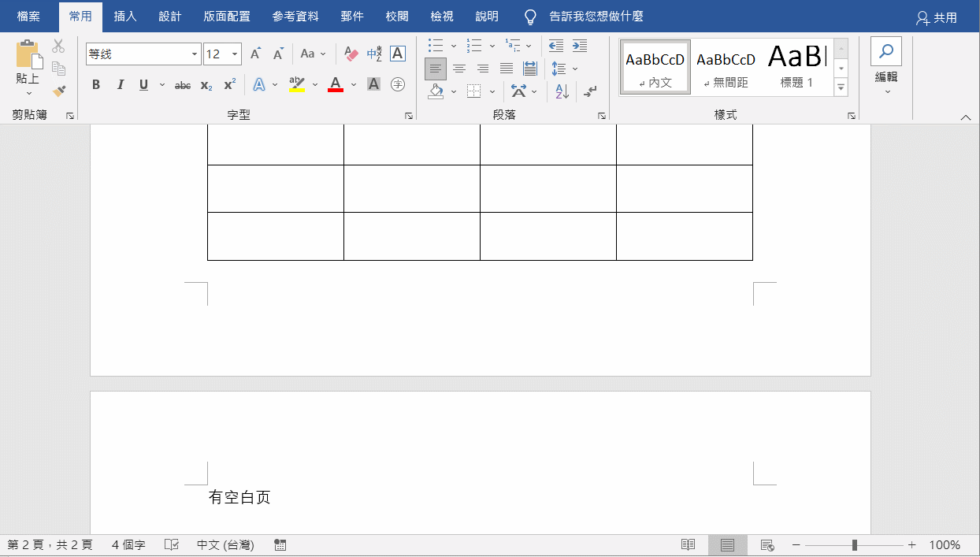
Task: Click the zoom slider handle
Action: (855, 545)
